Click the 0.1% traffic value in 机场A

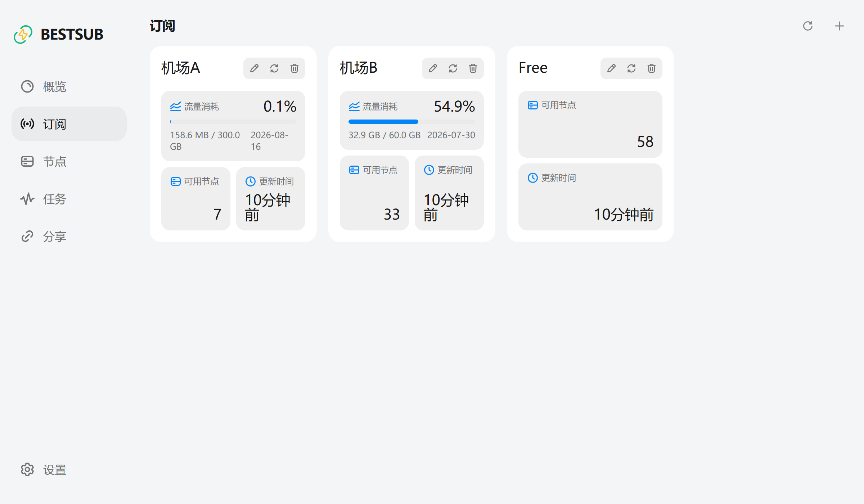coord(280,106)
